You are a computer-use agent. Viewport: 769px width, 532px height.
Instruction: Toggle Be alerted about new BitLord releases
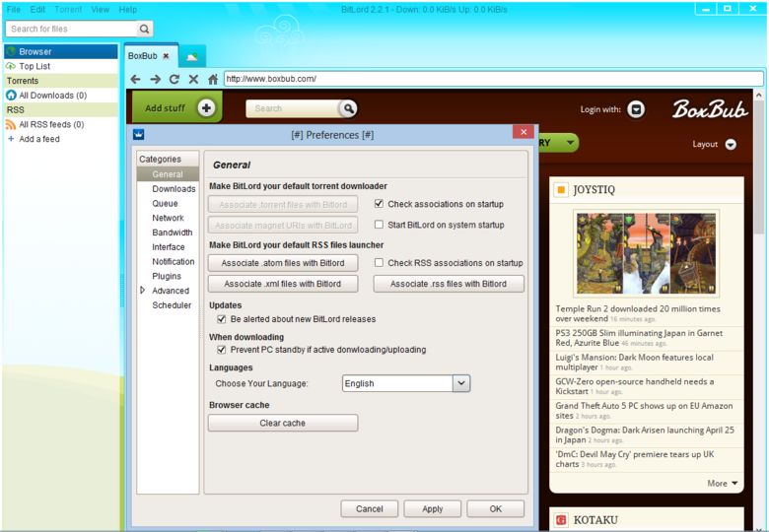pyautogui.click(x=222, y=319)
